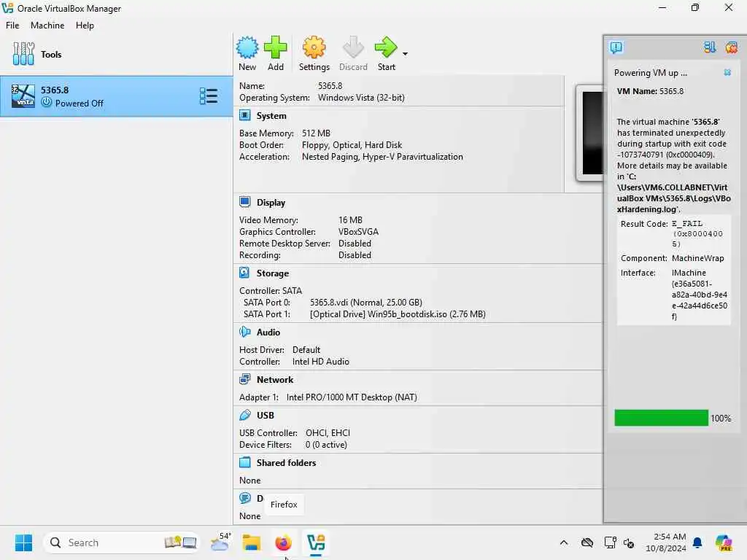This screenshot has height=560, width=747.
Task: Click the System section chip icon
Action: pos(245,115)
